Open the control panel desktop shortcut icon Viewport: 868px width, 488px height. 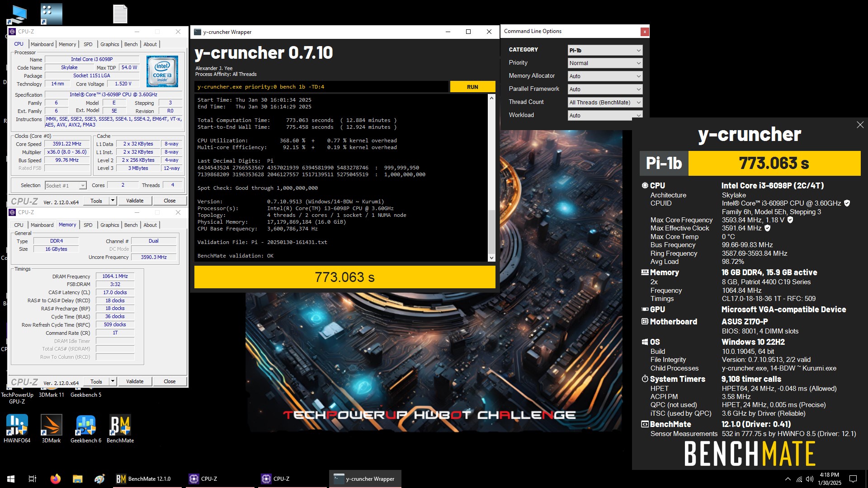(x=51, y=14)
